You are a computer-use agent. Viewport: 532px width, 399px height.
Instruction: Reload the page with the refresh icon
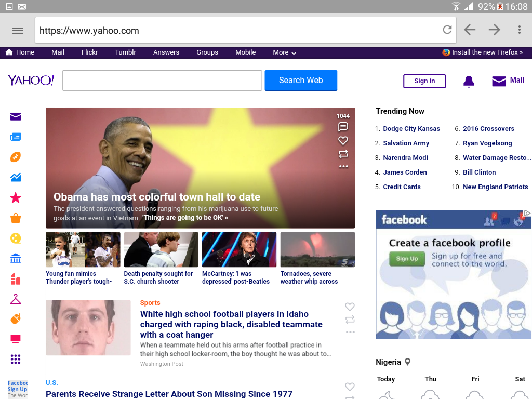coord(447,30)
